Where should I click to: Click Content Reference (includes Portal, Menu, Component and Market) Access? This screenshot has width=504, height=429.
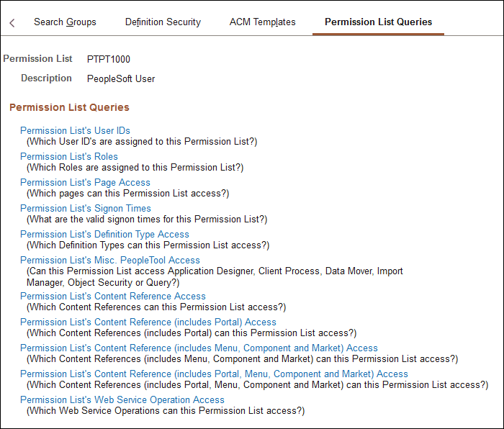(214, 374)
